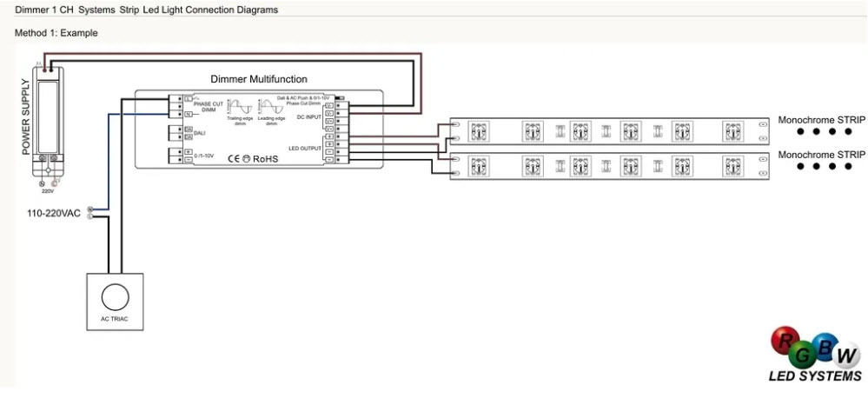This screenshot has width=868, height=398.
Task: Click the Method 1: Example heading
Action: pos(56,33)
